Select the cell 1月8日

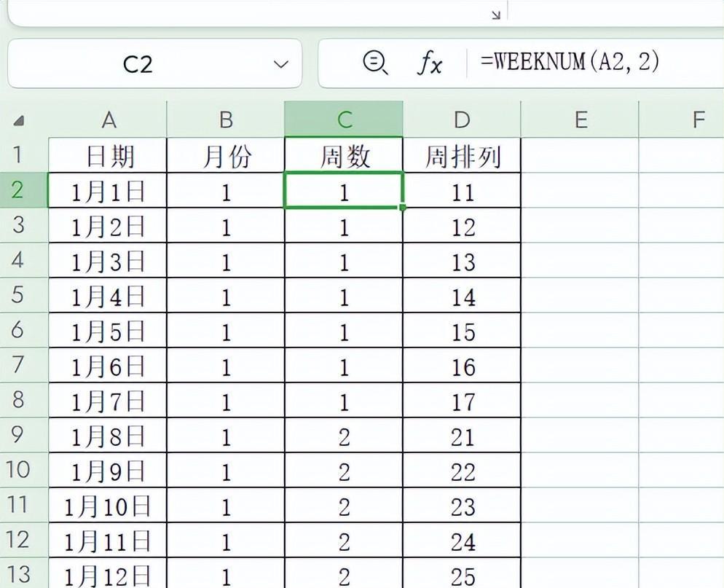(108, 435)
